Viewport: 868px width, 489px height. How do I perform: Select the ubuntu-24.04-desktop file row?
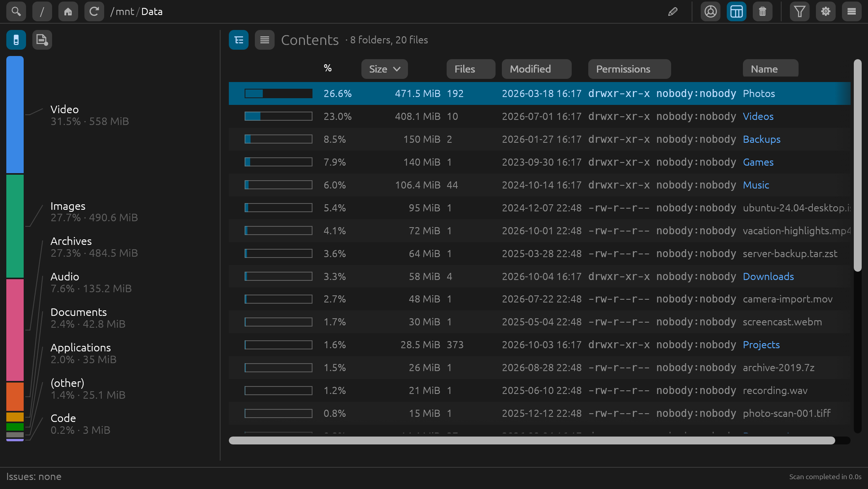539,208
